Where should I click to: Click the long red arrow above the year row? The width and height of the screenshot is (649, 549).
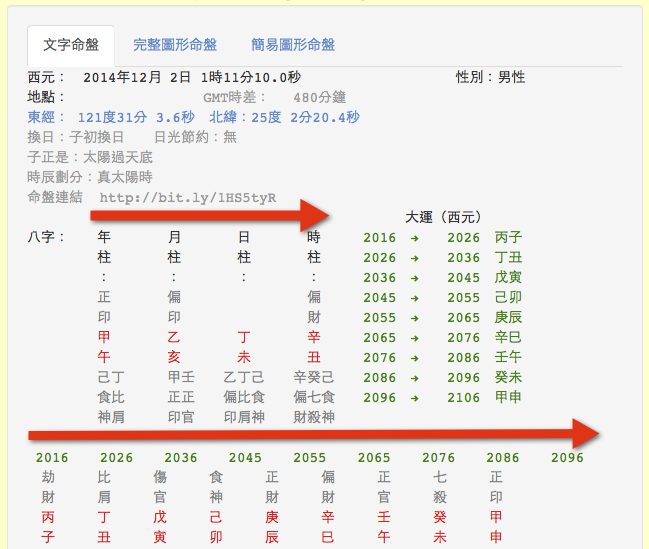312,434
